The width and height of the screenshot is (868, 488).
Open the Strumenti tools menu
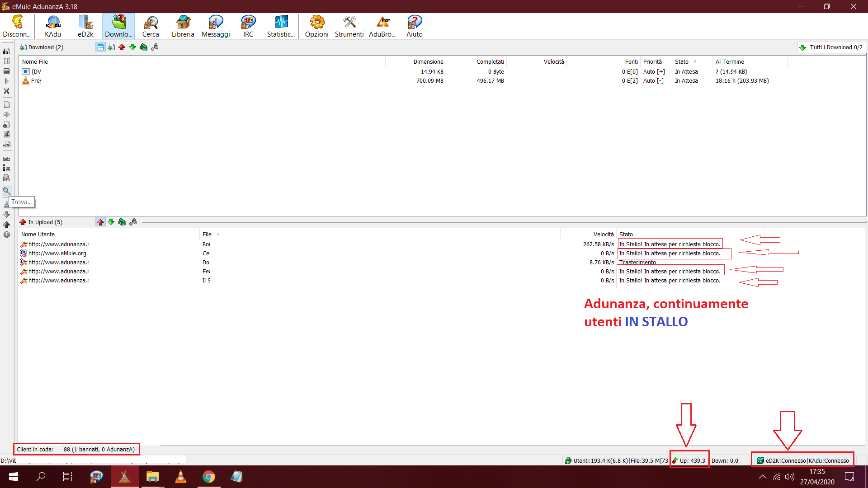tap(349, 26)
